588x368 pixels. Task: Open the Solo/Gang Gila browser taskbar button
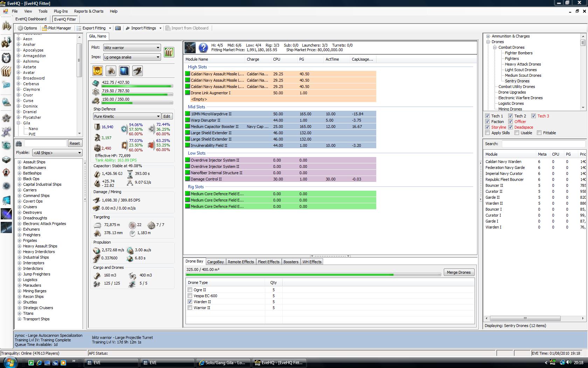tap(223, 363)
